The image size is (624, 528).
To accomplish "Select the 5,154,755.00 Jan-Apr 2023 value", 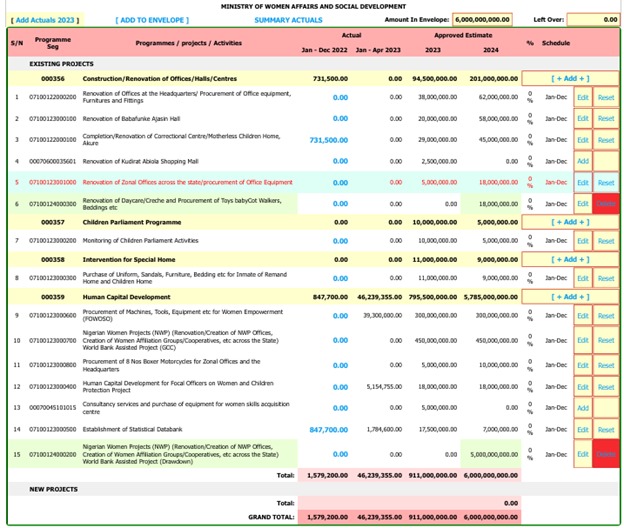I will [x=384, y=387].
